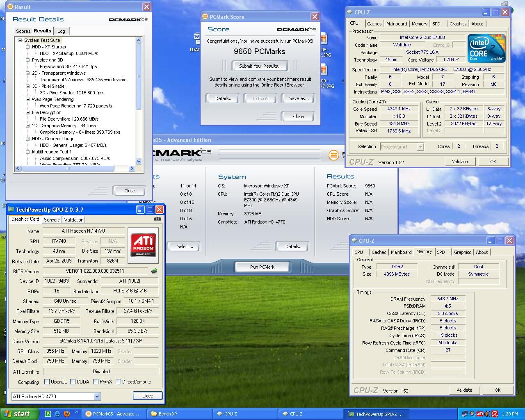
Task: Open the SPD tab in bottom CPU-Z window
Action: click(441, 252)
